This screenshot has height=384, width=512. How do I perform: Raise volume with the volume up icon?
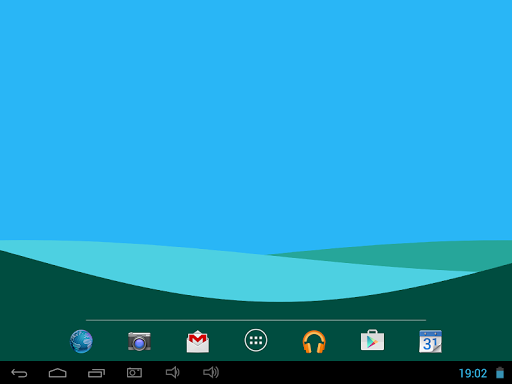[211, 372]
